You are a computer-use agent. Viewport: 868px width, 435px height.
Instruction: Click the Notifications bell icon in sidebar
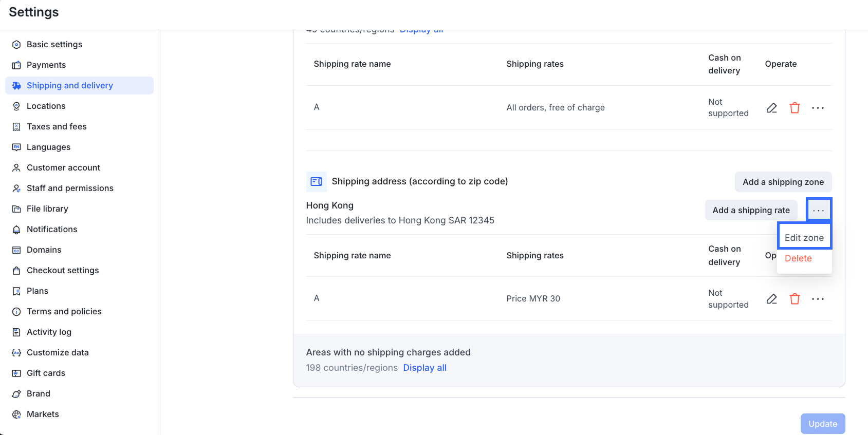[16, 230]
